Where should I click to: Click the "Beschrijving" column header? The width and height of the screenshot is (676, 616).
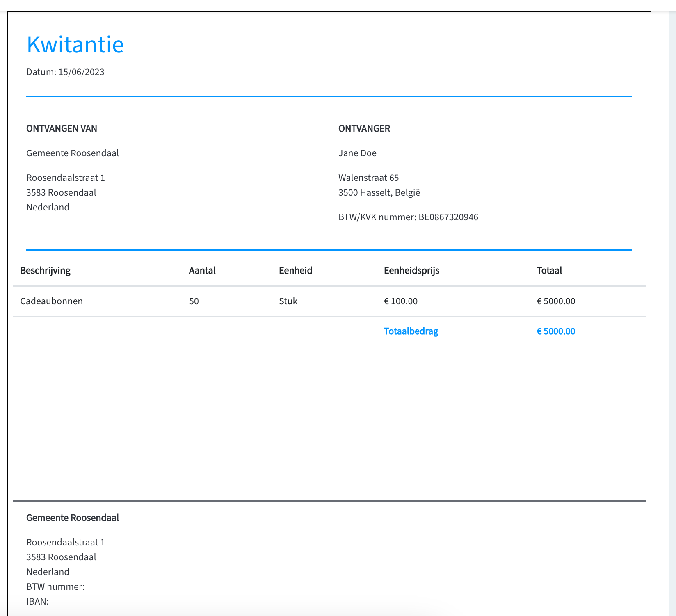tap(45, 271)
